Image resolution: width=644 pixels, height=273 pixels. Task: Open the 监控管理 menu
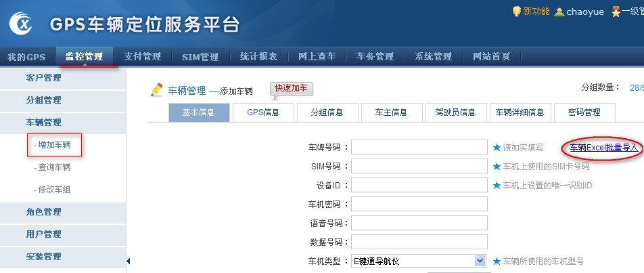[84, 56]
